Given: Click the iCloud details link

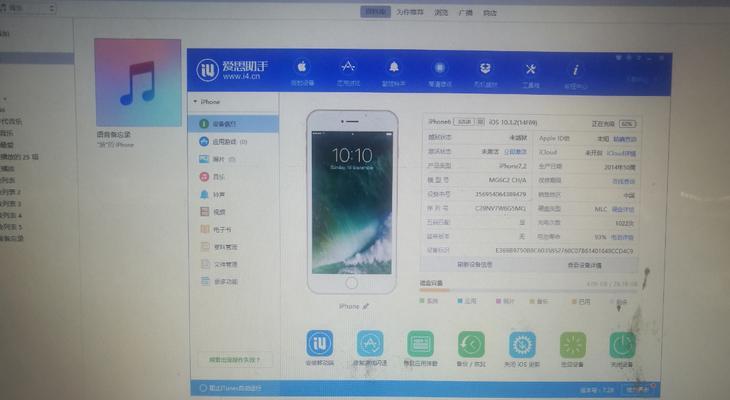Looking at the screenshot, I should (x=621, y=153).
